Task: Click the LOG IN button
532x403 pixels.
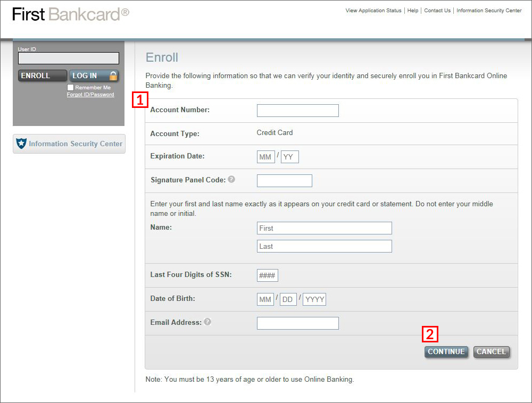Action: click(94, 75)
